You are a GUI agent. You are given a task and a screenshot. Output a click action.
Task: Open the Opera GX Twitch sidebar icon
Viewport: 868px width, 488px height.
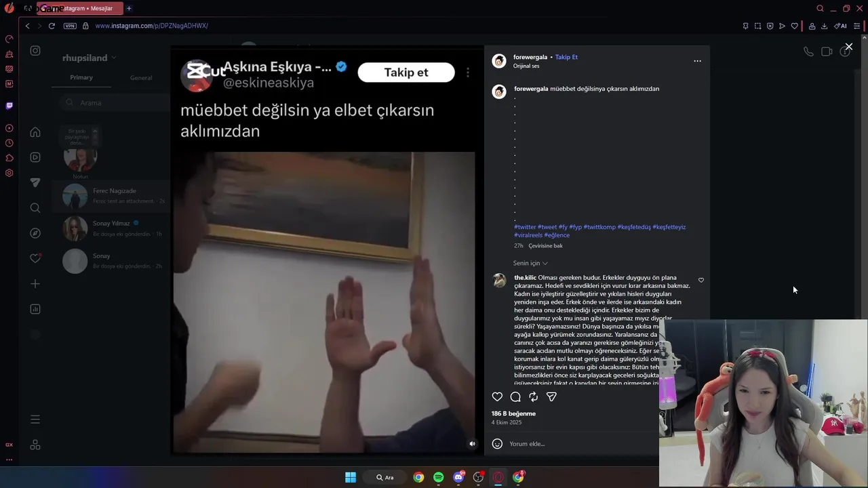(x=9, y=106)
